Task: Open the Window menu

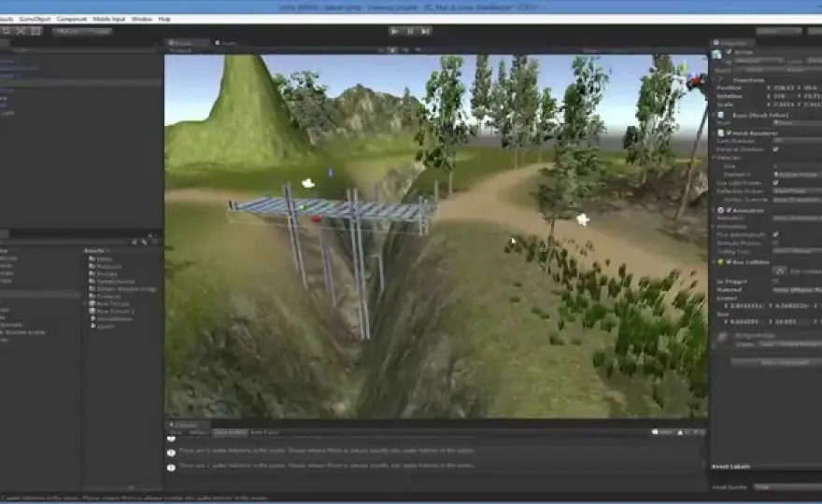Action: [142, 19]
